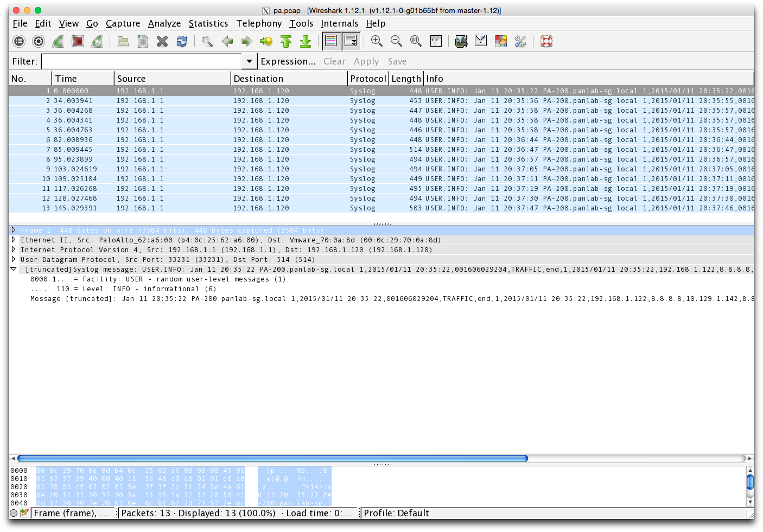Image resolution: width=763 pixels, height=532 pixels.
Task: Open Wireshark preferences
Action: pyautogui.click(x=519, y=41)
